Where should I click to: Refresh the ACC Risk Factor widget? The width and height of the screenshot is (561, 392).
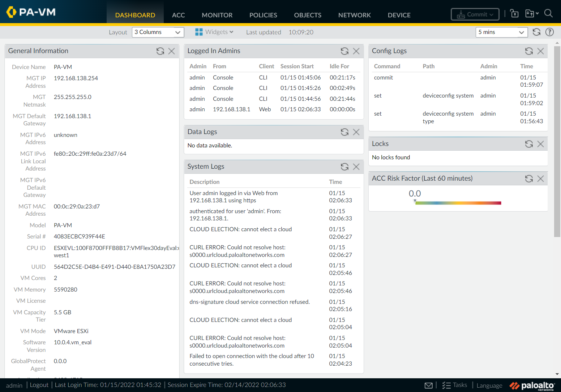tap(529, 179)
